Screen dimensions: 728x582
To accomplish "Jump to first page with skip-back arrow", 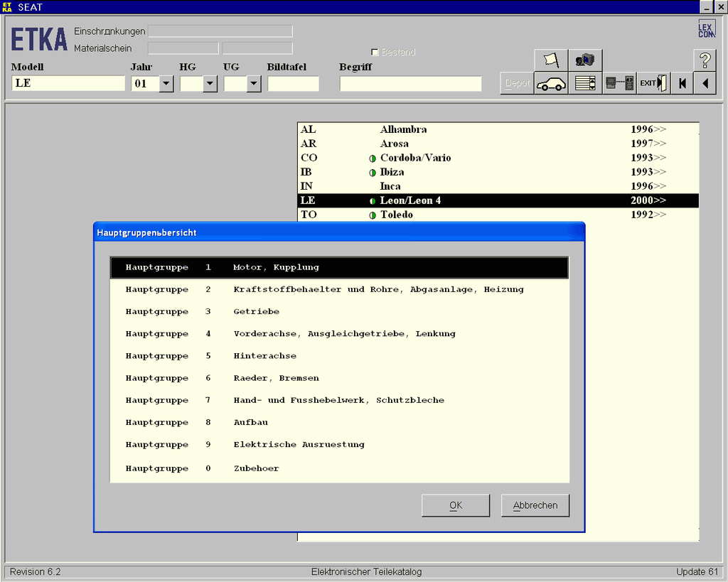I will click(682, 84).
